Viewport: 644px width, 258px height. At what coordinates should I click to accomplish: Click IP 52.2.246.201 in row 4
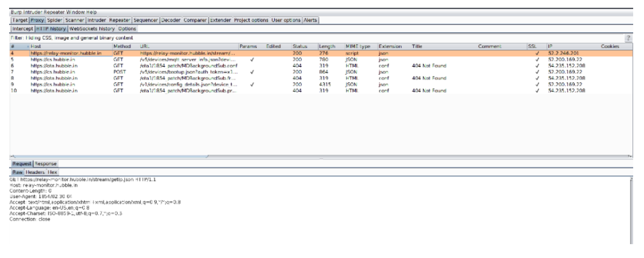pyautogui.click(x=563, y=53)
